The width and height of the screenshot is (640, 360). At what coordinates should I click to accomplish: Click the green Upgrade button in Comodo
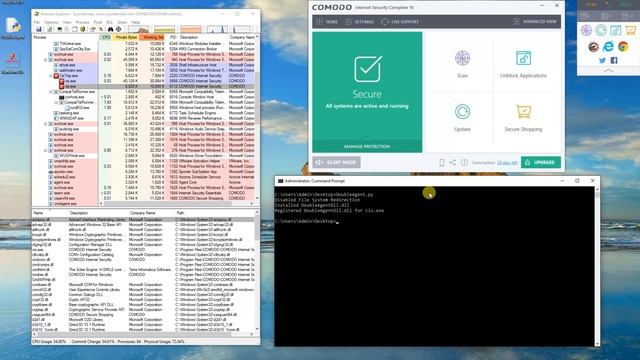tap(541, 162)
